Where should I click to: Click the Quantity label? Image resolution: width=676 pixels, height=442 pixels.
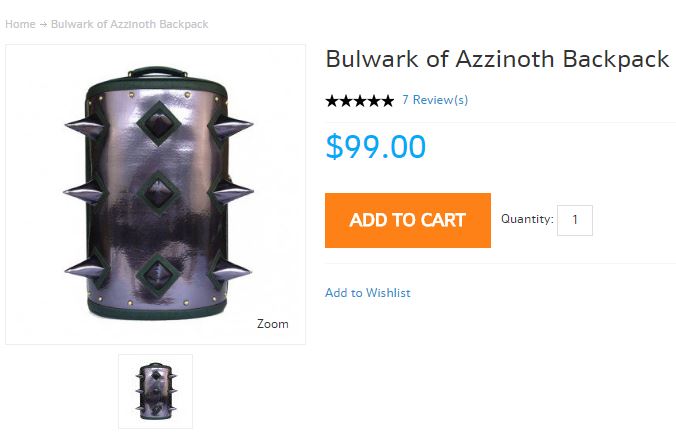pos(527,219)
